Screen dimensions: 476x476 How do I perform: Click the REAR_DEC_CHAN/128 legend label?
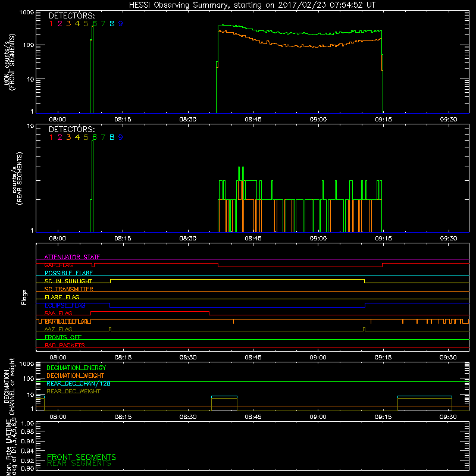(79, 383)
